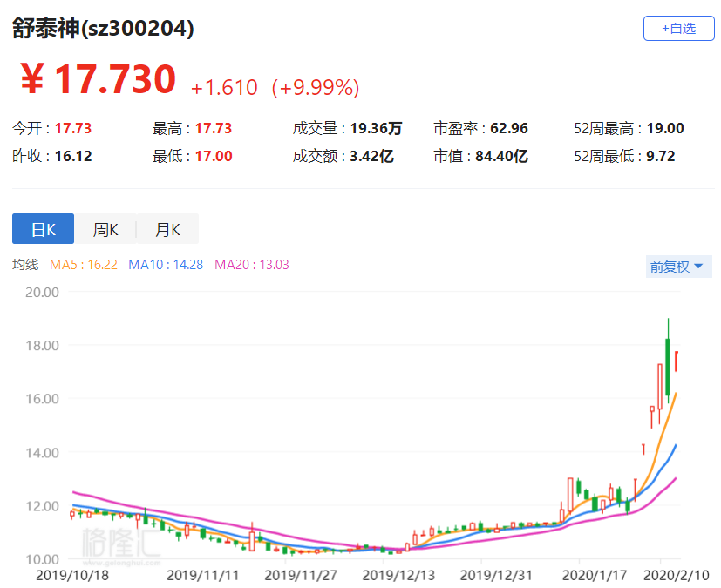Click the MA5 : 16.22 indicator label
This screenshot has height=588, width=721.
coord(83,265)
